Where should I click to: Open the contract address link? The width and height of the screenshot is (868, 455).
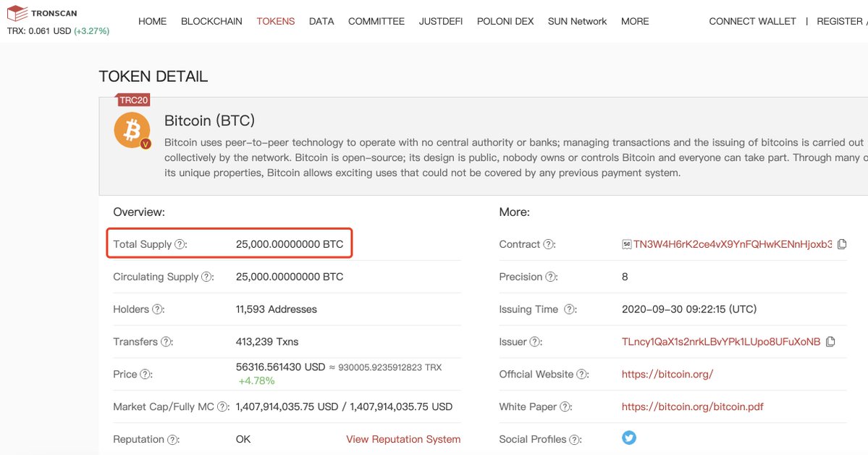(733, 244)
